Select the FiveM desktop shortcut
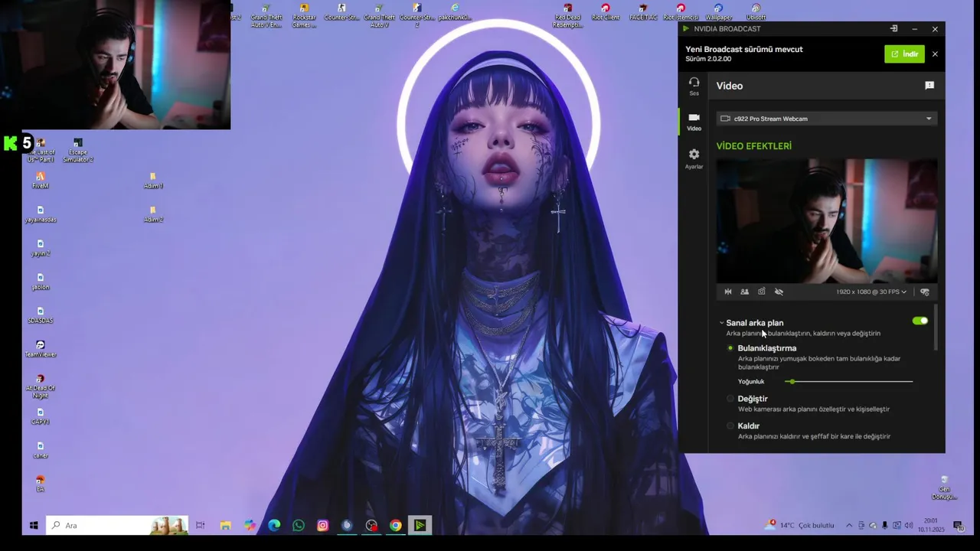This screenshot has height=551, width=980. pos(41,181)
